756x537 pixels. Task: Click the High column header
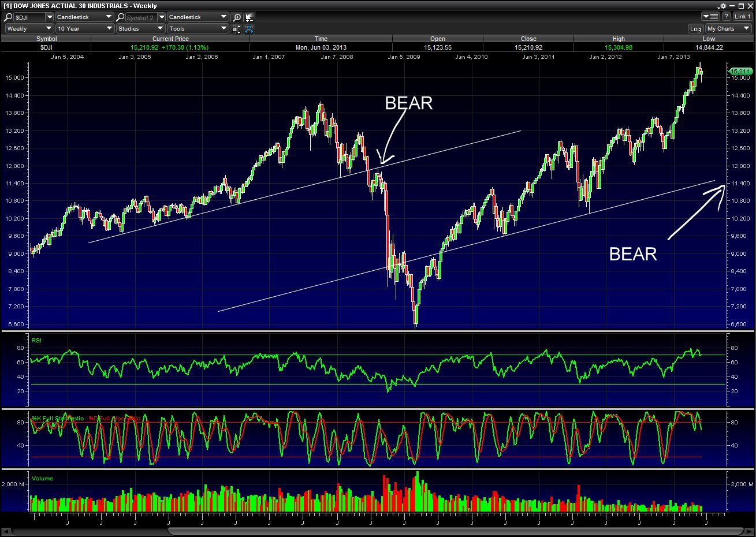[619, 39]
